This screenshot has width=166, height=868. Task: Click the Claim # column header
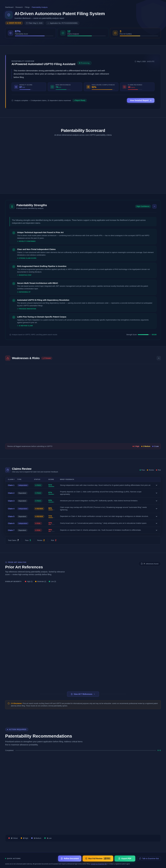click(x=11, y=480)
